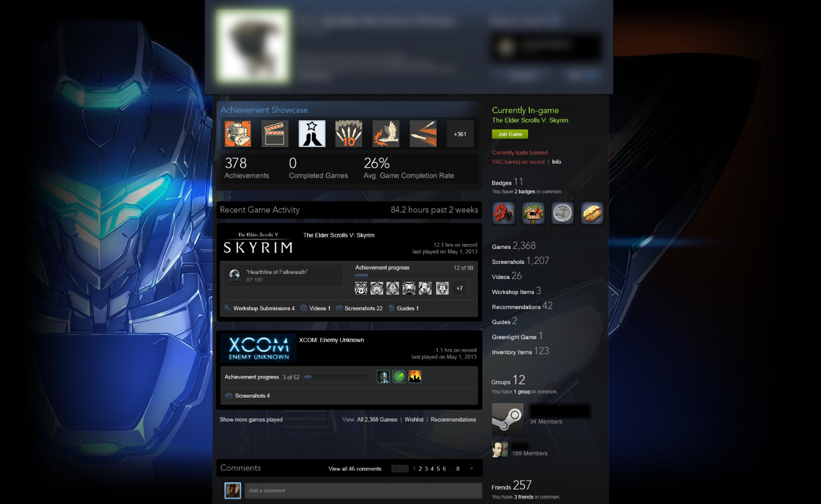This screenshot has width=821, height=504.
Task: Open Recommendations 42 in sidebar
Action: click(522, 306)
